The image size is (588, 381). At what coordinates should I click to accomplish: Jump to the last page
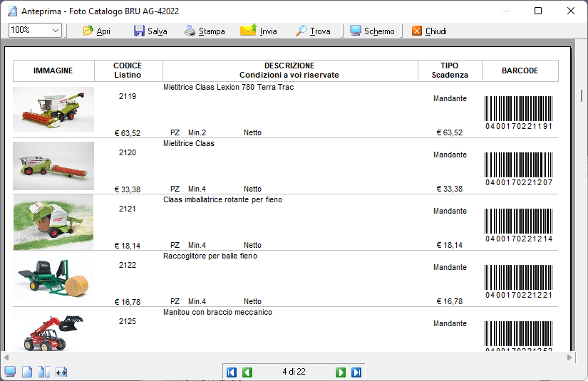(x=356, y=372)
